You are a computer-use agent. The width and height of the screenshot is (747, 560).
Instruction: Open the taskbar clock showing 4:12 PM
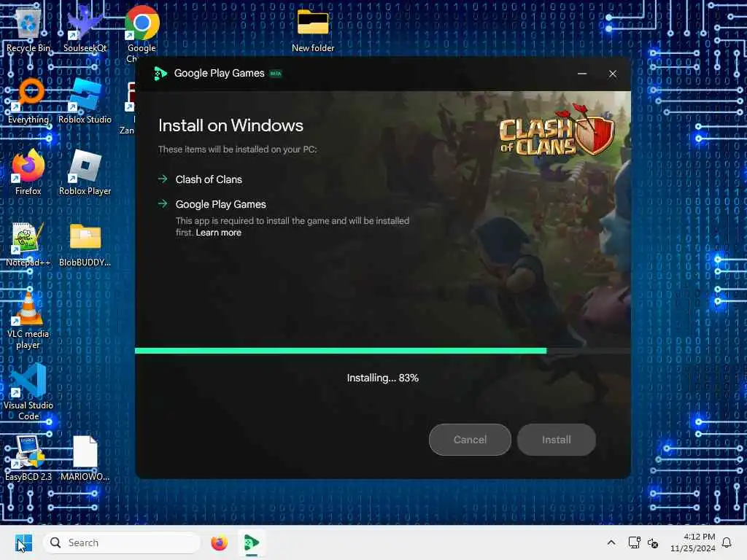pos(693,542)
